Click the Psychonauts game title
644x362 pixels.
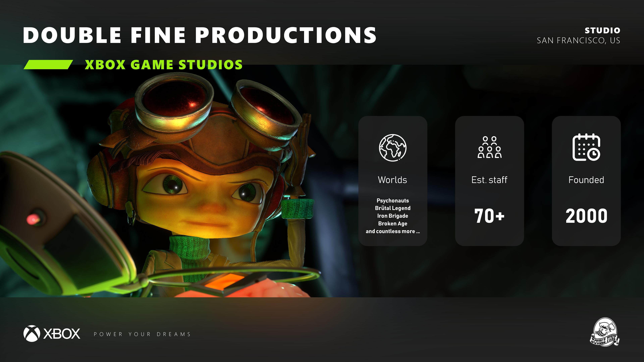pyautogui.click(x=392, y=200)
